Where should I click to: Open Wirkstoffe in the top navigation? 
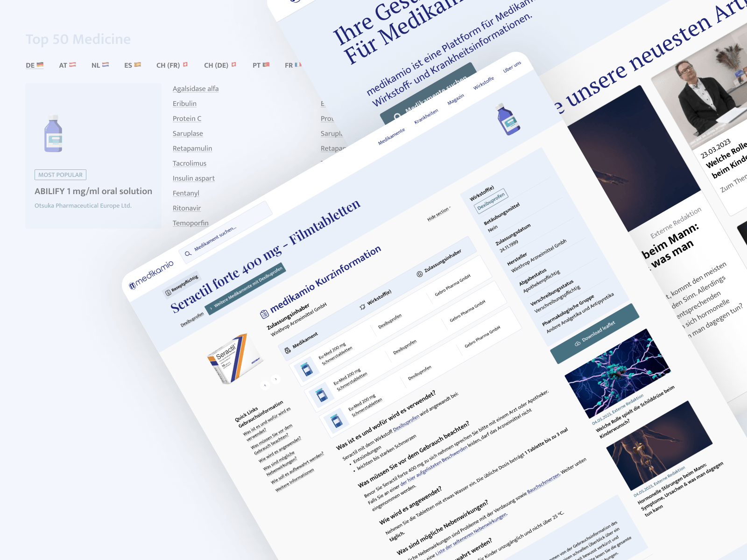[484, 83]
